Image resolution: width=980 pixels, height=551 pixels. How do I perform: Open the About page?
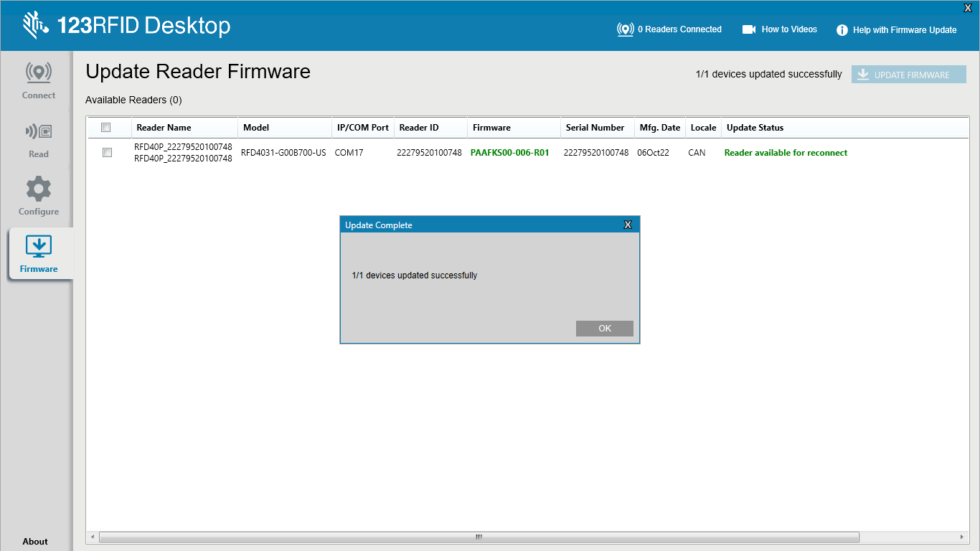coord(35,542)
